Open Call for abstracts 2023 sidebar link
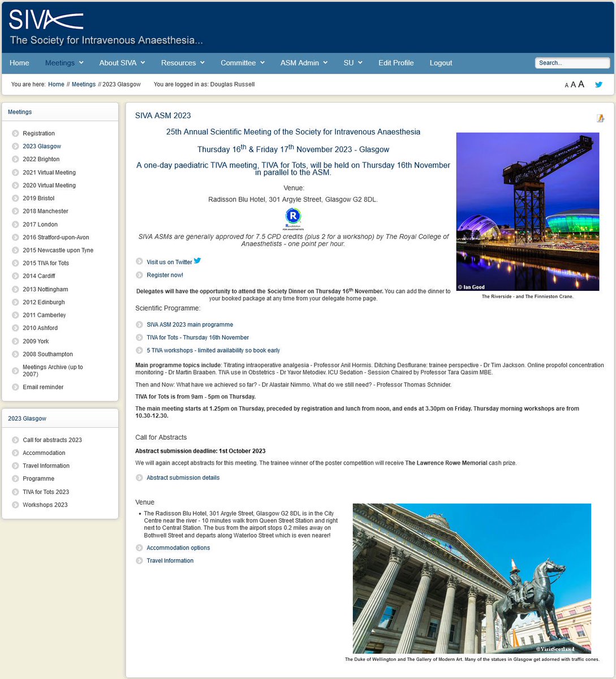This screenshot has height=679, width=616. [52, 440]
